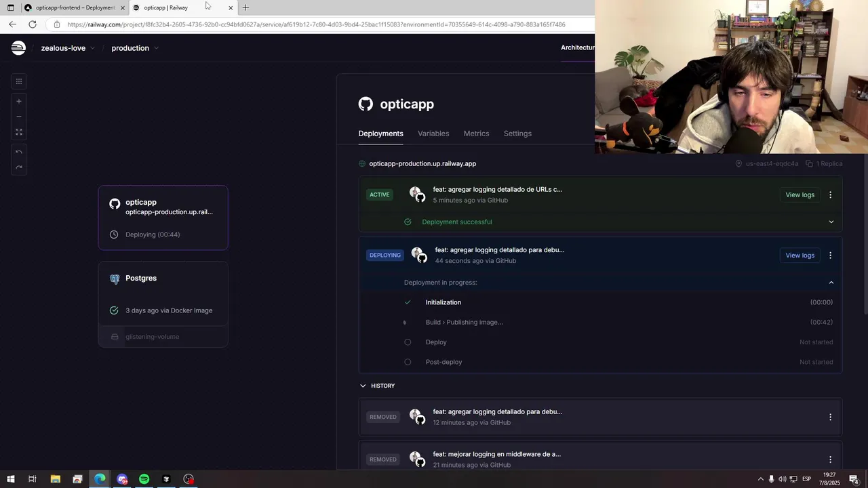This screenshot has height=488, width=868.
Task: Click the globe icon by domain
Action: click(x=362, y=163)
